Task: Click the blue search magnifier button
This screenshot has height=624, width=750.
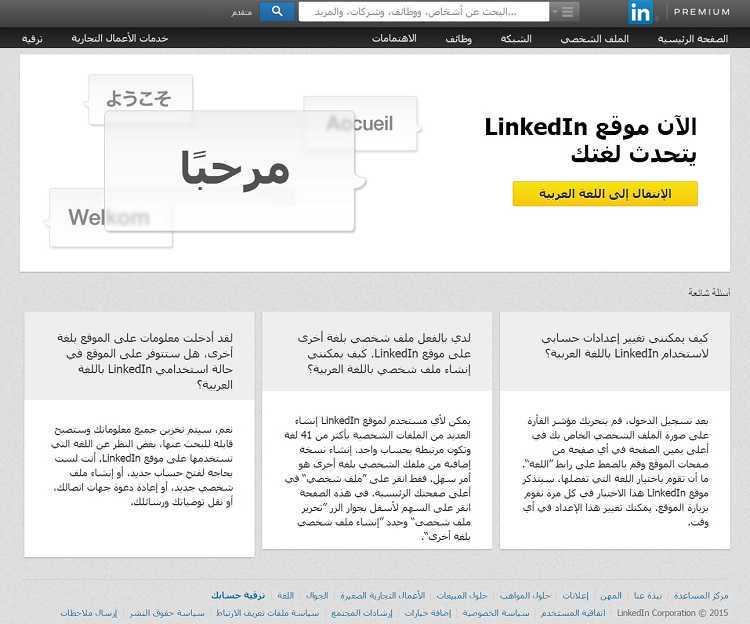Action: (277, 11)
